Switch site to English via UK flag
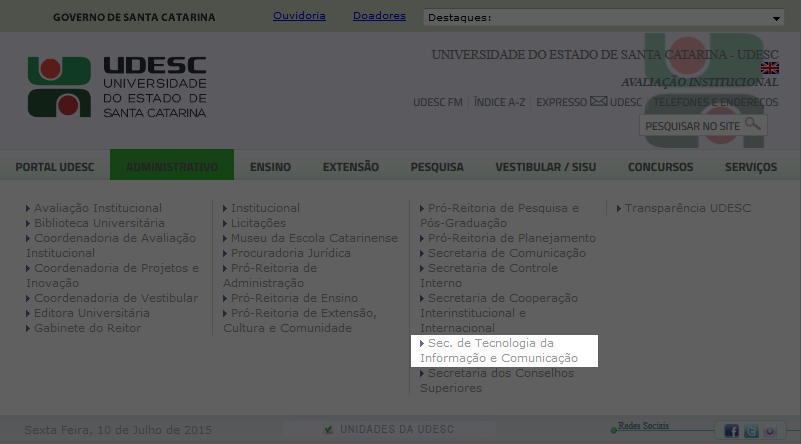 pos(769,68)
